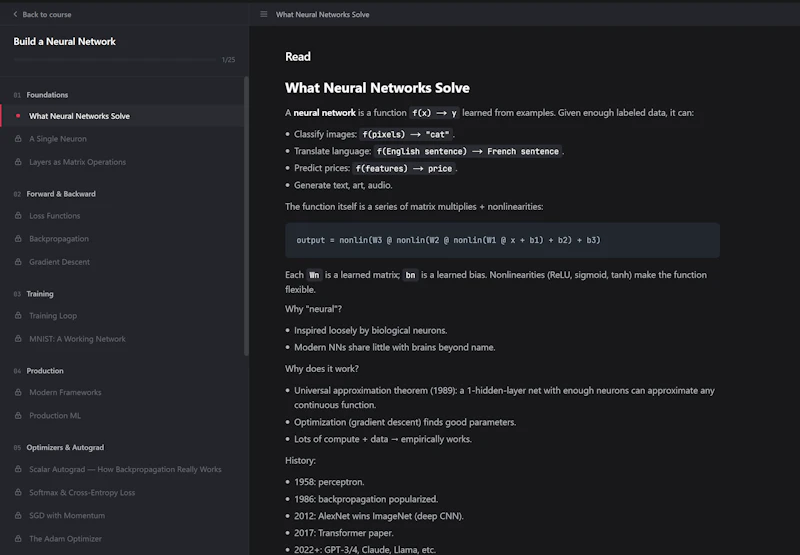This screenshot has width=800, height=555.
Task: Click the Wn inline code
Action: tap(314, 275)
